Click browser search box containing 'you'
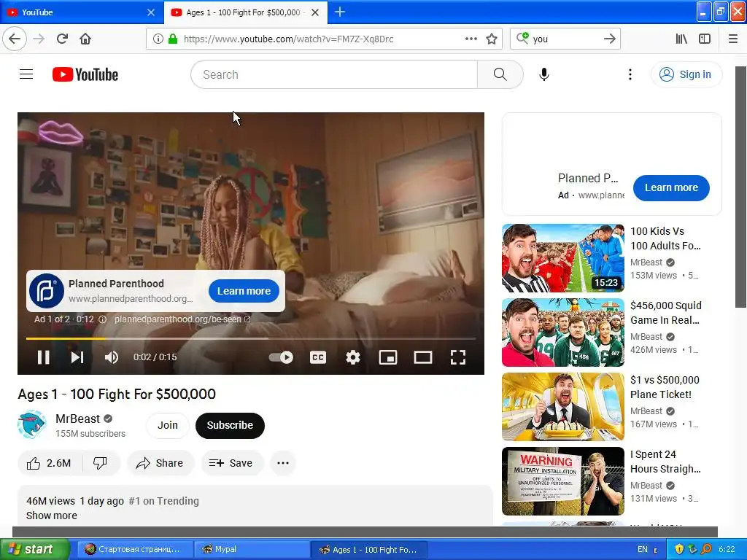 [566, 39]
